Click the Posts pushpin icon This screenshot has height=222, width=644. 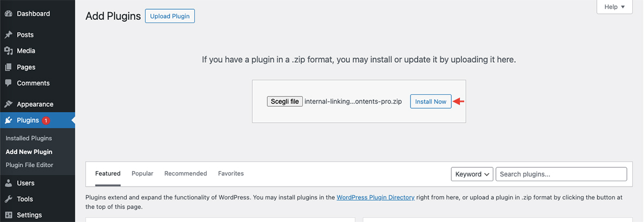click(9, 35)
